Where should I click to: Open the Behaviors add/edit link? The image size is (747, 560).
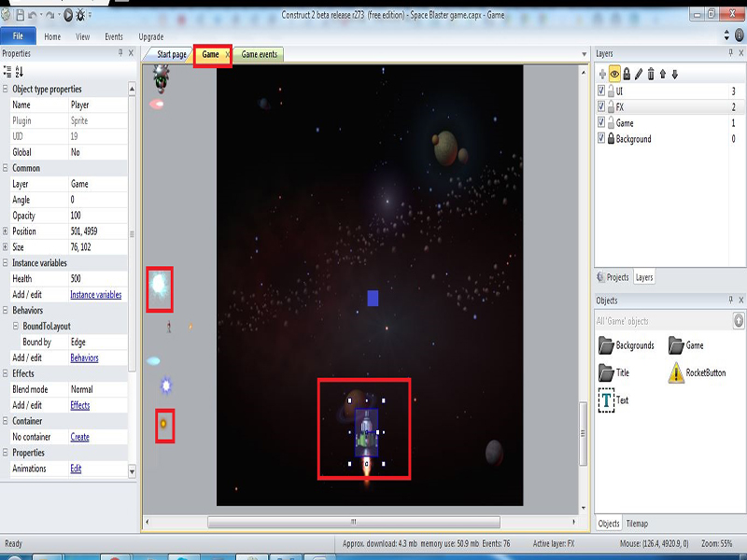point(84,357)
